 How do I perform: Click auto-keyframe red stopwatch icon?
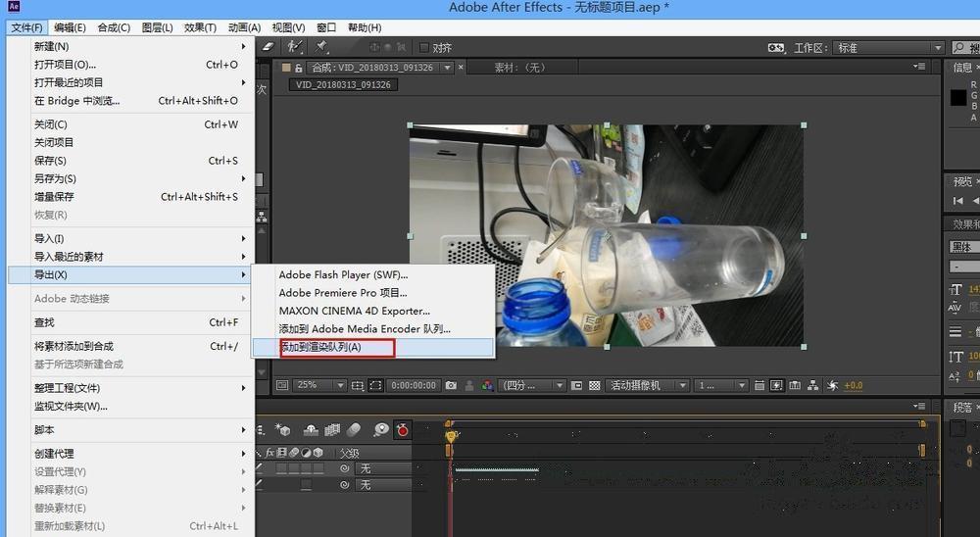(x=403, y=429)
